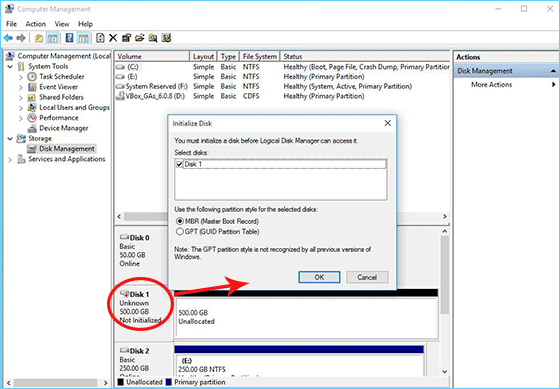Click OK in Initialize Disk dialog
Screen dimensions: 560x389
click(319, 277)
